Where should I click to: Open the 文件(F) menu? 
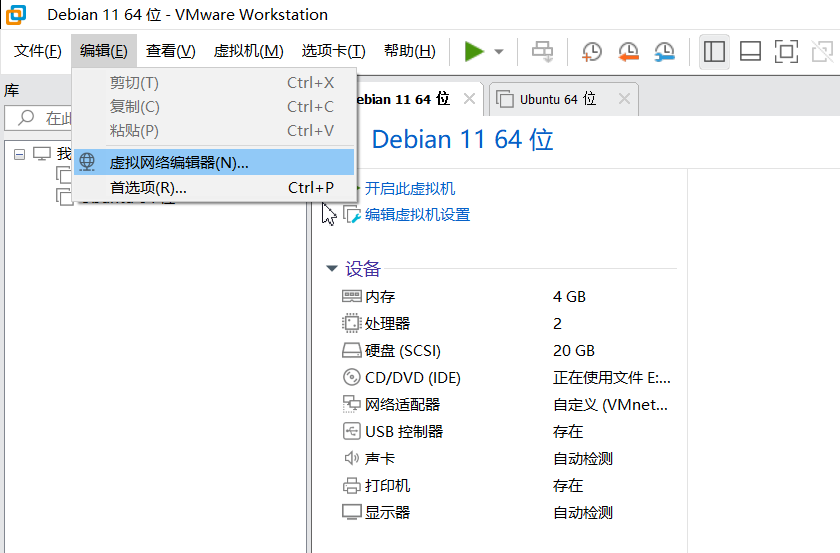38,51
